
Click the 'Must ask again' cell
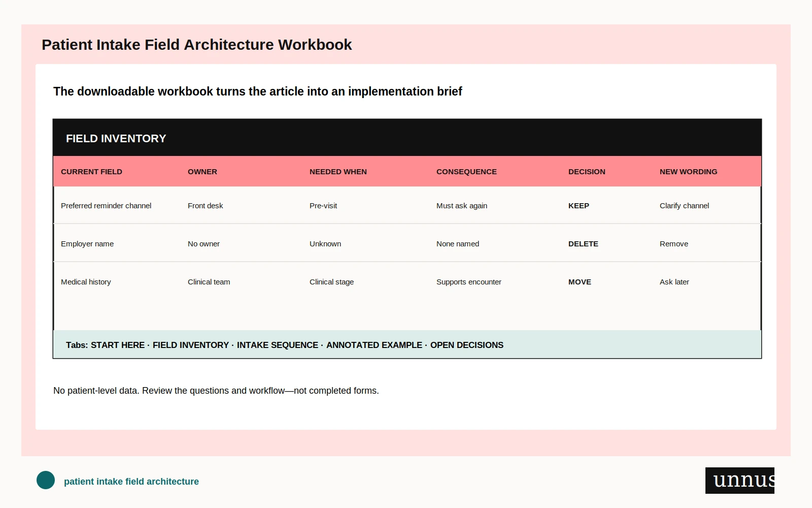(462, 206)
